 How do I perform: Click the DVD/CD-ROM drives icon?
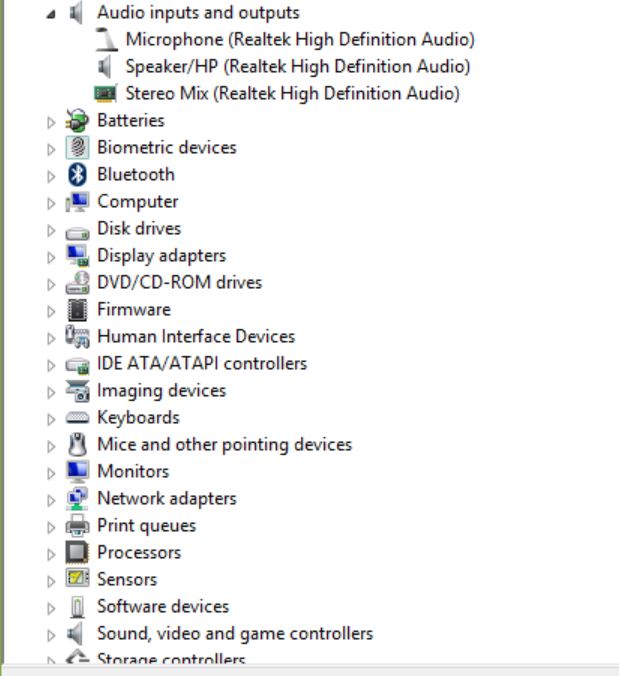pos(77,282)
